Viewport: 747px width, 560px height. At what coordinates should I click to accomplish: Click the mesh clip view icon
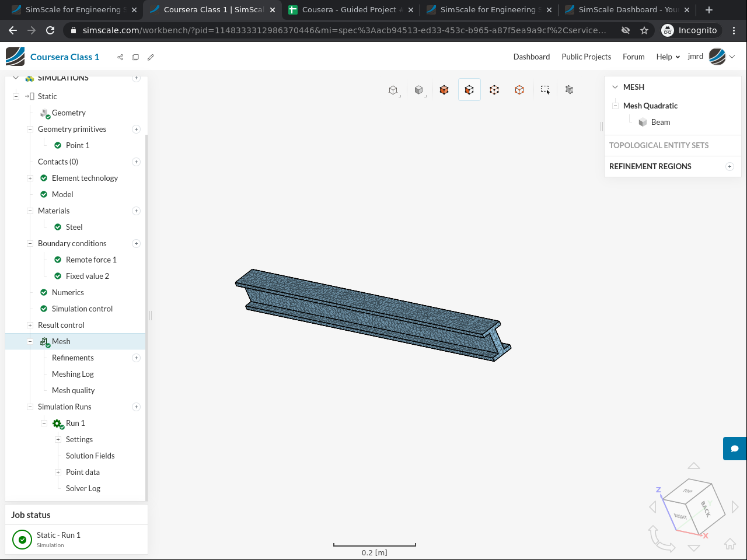click(x=570, y=90)
